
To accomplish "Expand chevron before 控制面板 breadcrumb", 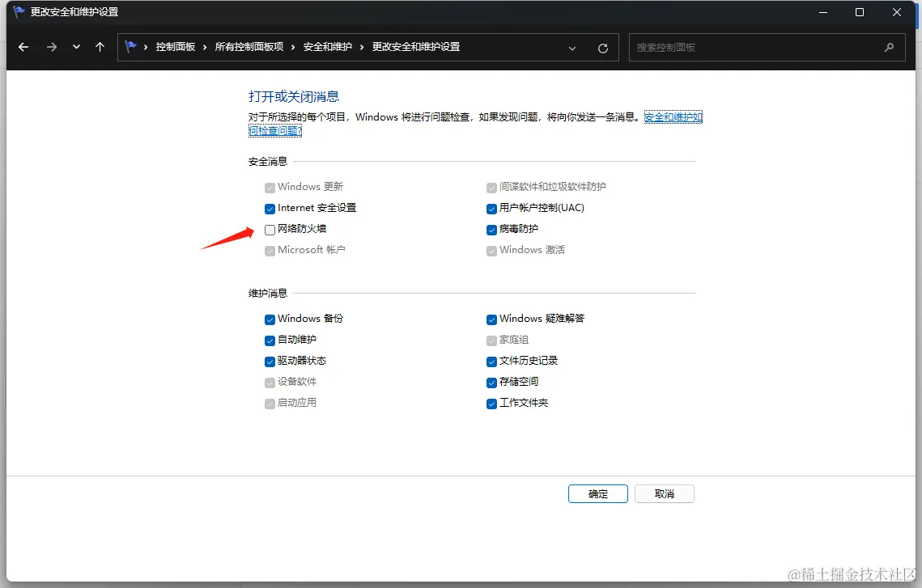I will pyautogui.click(x=145, y=47).
